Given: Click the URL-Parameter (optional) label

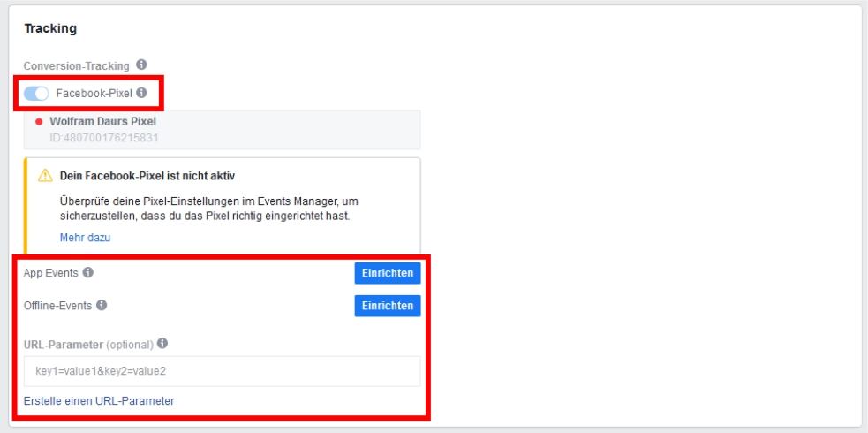Looking at the screenshot, I should [x=88, y=345].
